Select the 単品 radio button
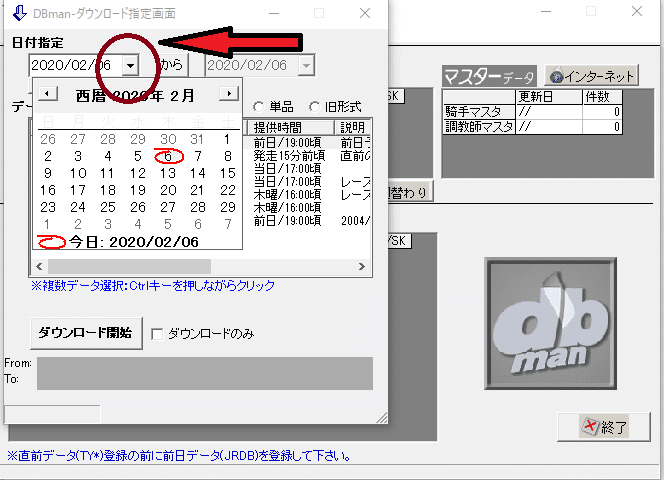The image size is (664, 480). (x=258, y=107)
